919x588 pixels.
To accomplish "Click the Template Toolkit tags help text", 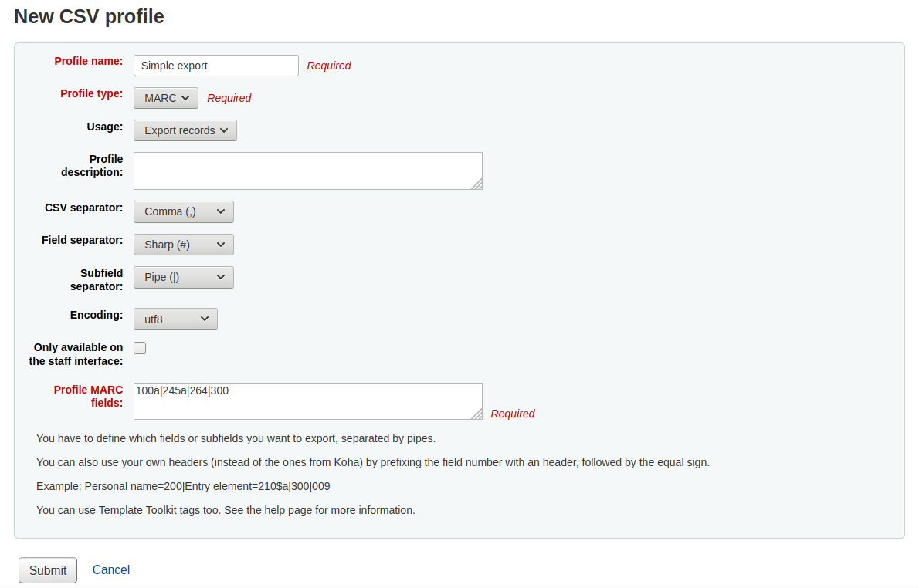I will point(226,510).
